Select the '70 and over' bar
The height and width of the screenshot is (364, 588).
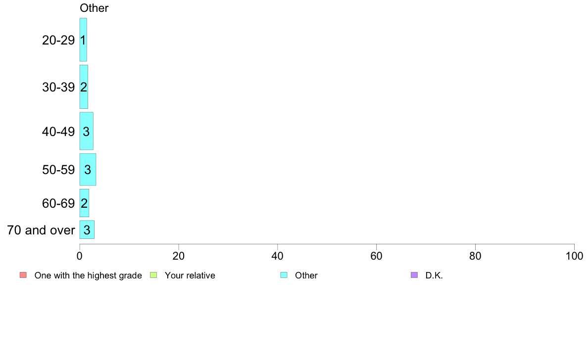(x=87, y=230)
